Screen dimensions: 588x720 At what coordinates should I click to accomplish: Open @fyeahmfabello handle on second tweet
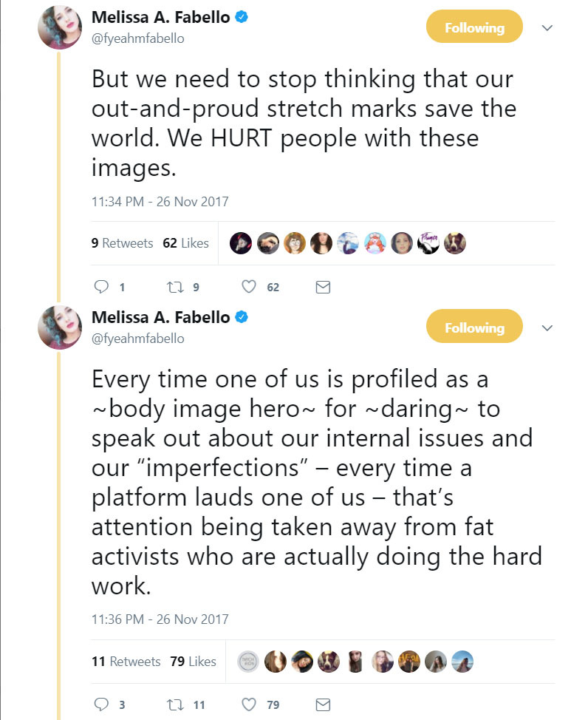137,339
